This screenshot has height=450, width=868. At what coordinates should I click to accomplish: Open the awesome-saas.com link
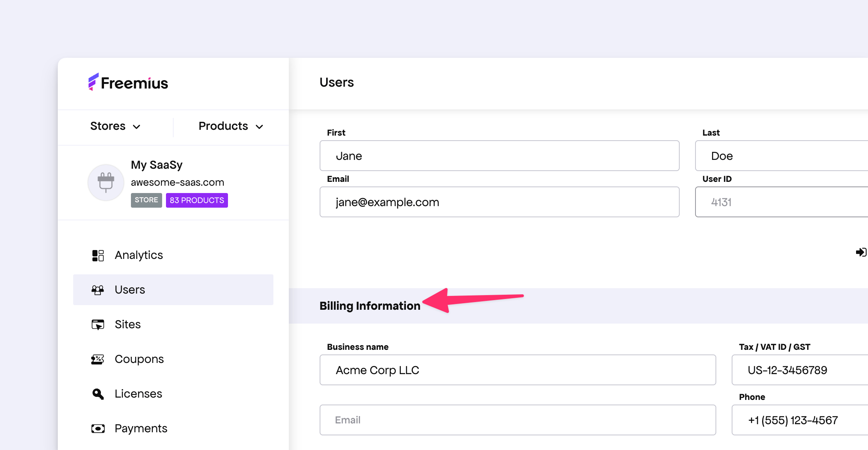178,182
